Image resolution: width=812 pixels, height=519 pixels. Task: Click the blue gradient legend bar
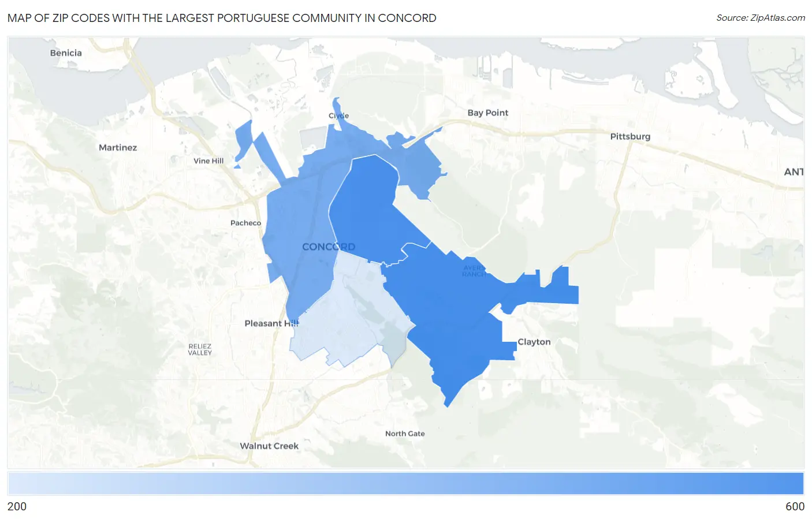pos(406,483)
